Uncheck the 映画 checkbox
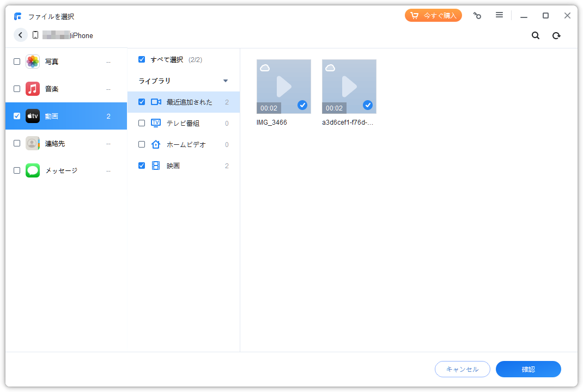The height and width of the screenshot is (392, 583). point(142,166)
